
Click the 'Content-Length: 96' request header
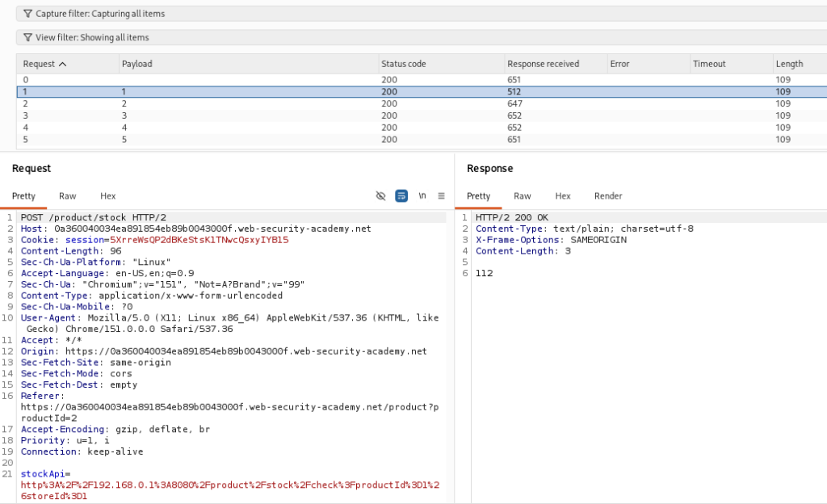(x=71, y=251)
